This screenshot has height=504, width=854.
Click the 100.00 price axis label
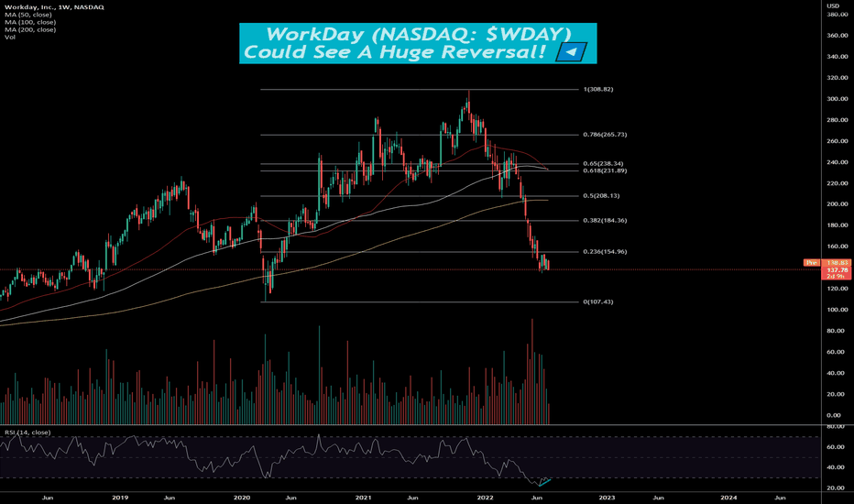pos(838,310)
